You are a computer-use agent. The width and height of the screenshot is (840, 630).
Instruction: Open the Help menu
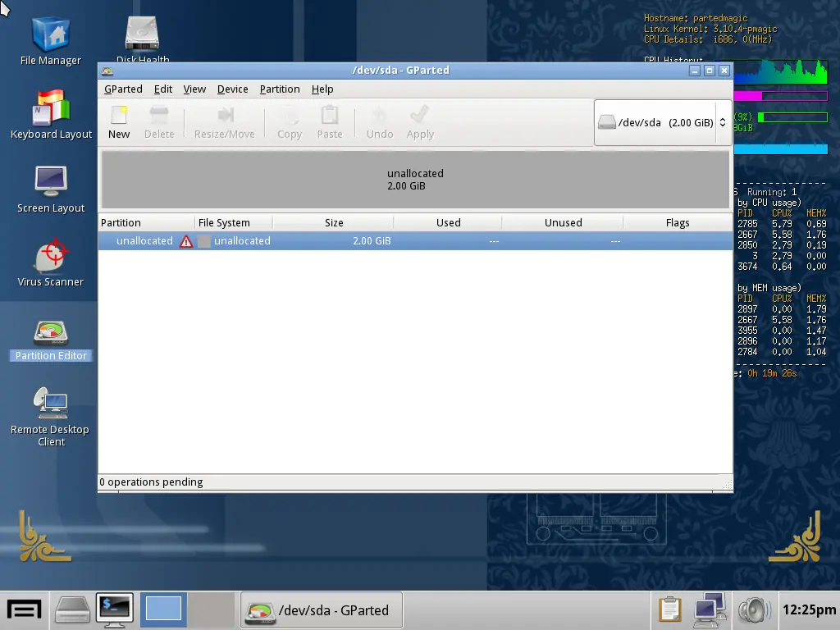click(322, 89)
